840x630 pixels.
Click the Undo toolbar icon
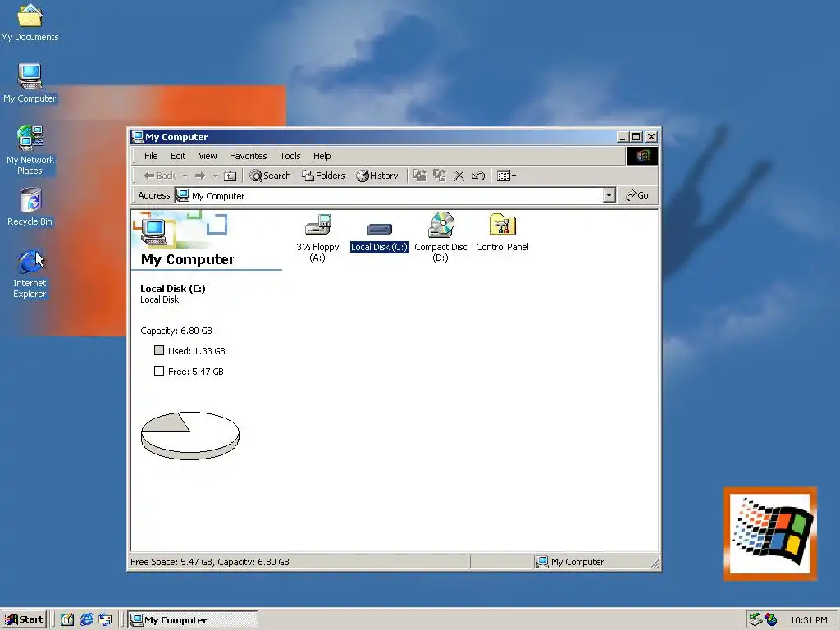(478, 176)
